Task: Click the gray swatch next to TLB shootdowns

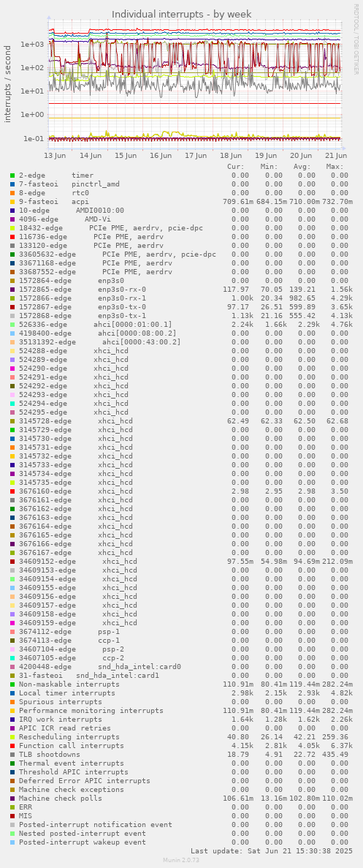Action: (x=12, y=755)
